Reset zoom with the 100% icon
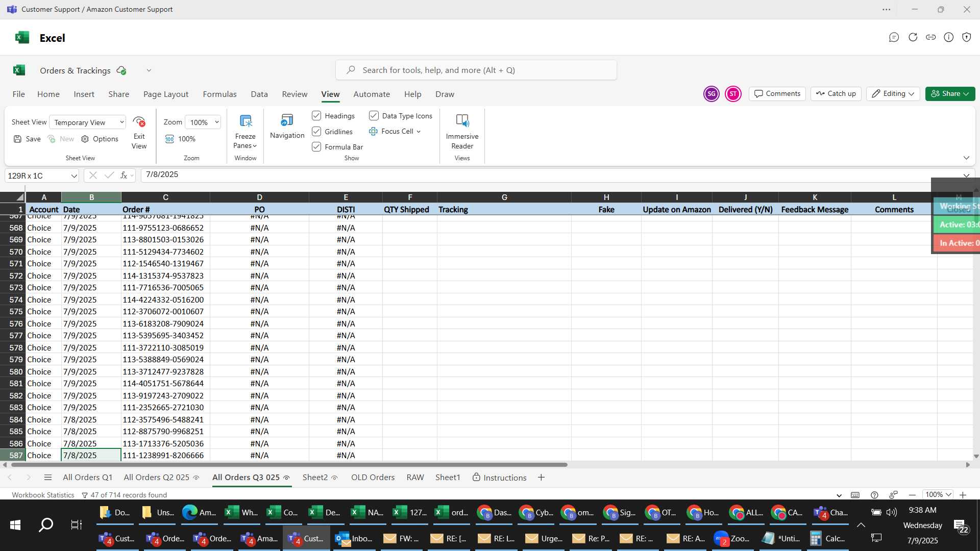The height and width of the screenshot is (551, 980). (169, 139)
